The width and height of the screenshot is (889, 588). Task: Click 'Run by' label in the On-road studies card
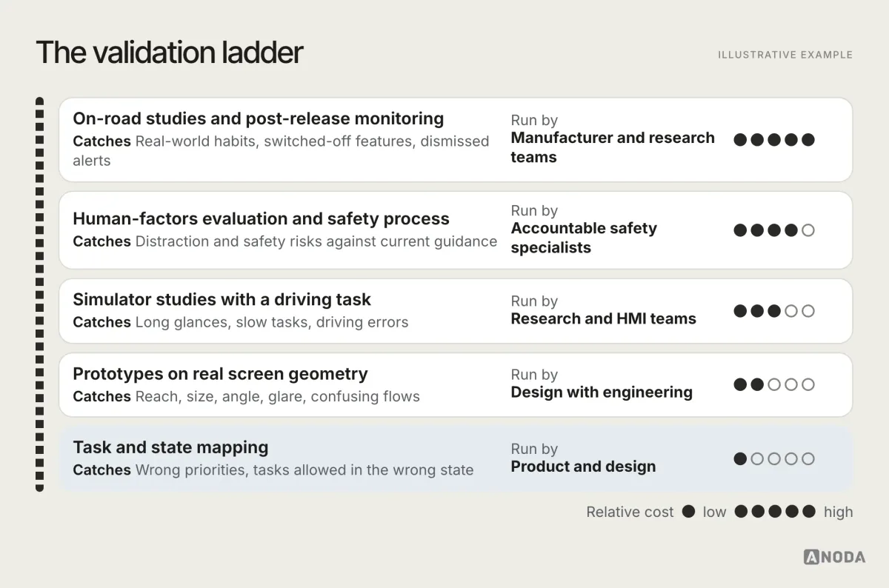[534, 121]
